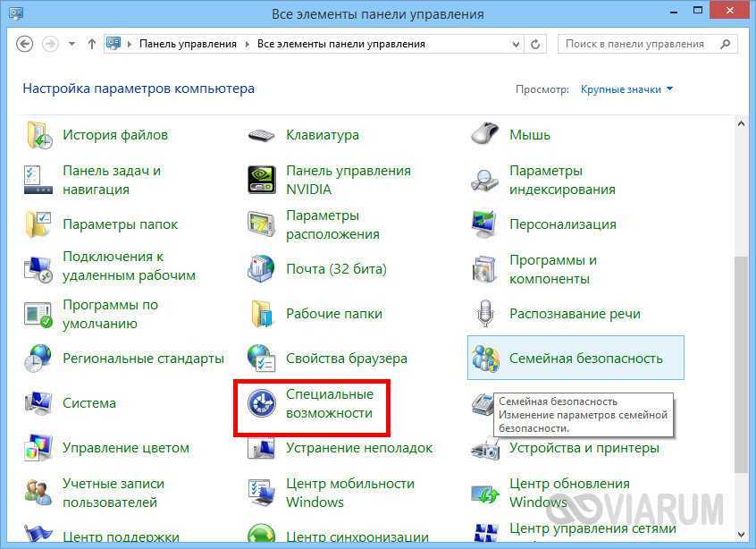756x549 pixels.
Task: Select Панель управления breadcrumb in address bar
Action: point(188,44)
